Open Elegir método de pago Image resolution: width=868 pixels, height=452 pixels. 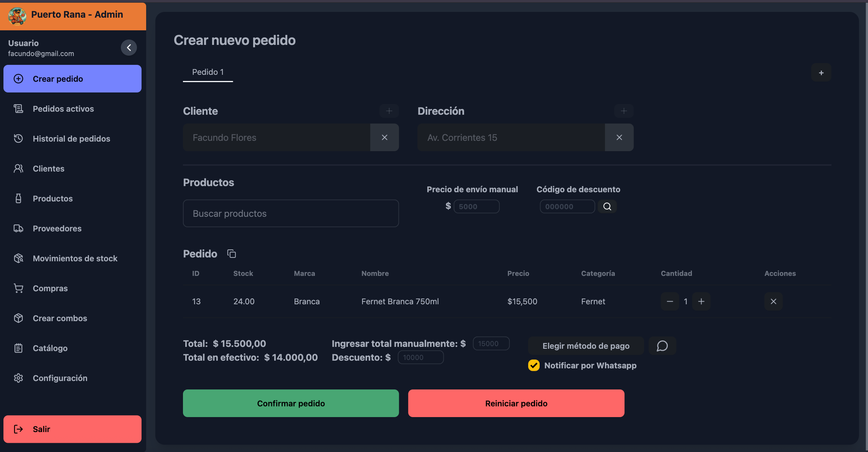tap(585, 346)
